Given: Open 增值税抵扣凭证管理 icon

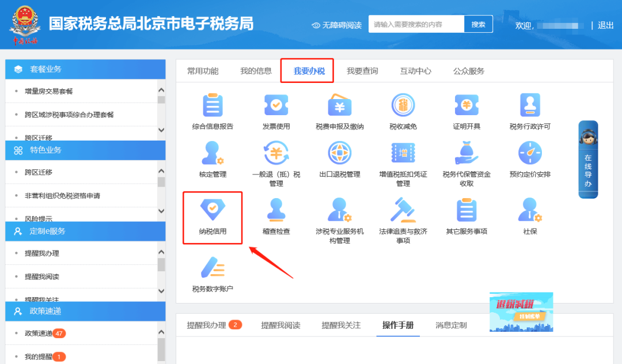Looking at the screenshot, I should point(403,153).
